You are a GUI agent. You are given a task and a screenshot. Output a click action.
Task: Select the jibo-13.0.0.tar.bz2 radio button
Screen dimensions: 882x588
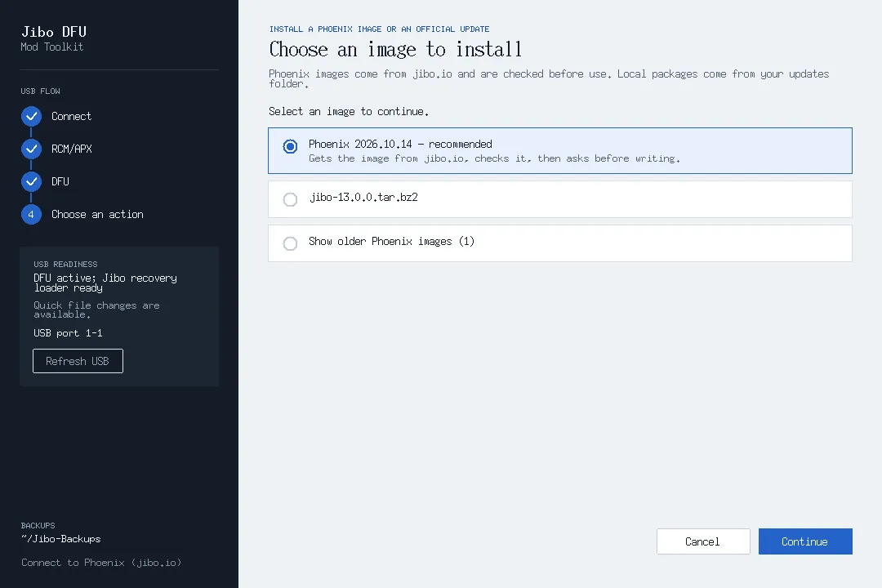click(x=290, y=199)
